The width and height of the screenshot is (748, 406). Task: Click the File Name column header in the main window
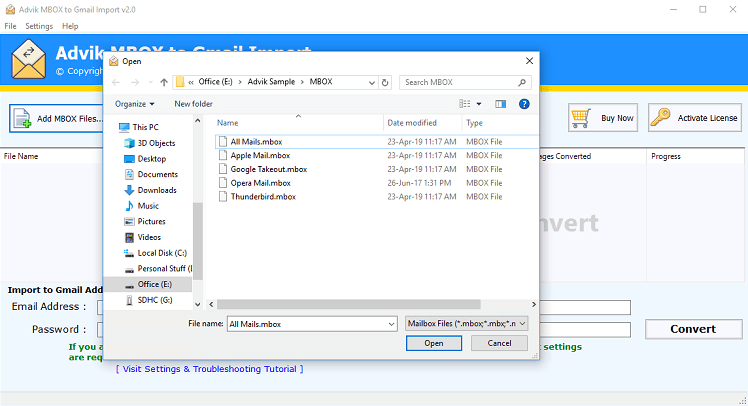(21, 156)
